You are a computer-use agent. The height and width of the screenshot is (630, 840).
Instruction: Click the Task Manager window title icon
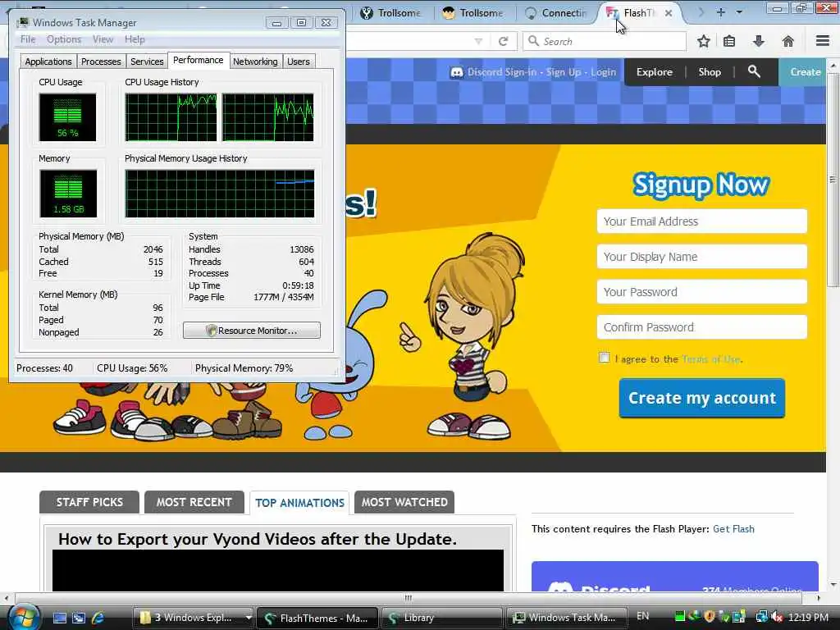point(23,22)
